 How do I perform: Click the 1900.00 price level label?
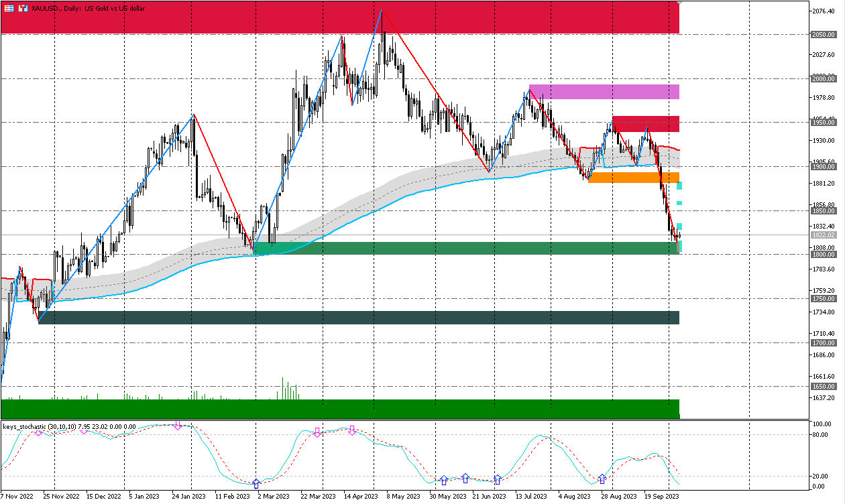point(822,166)
